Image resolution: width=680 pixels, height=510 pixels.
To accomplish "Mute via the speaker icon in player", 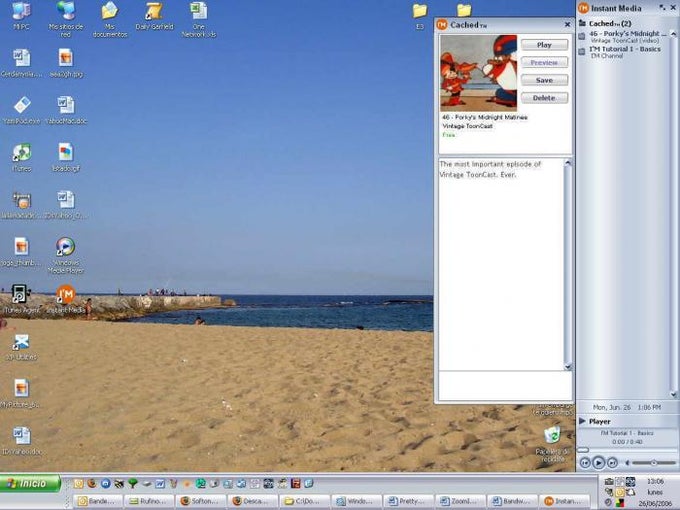I will click(x=627, y=463).
